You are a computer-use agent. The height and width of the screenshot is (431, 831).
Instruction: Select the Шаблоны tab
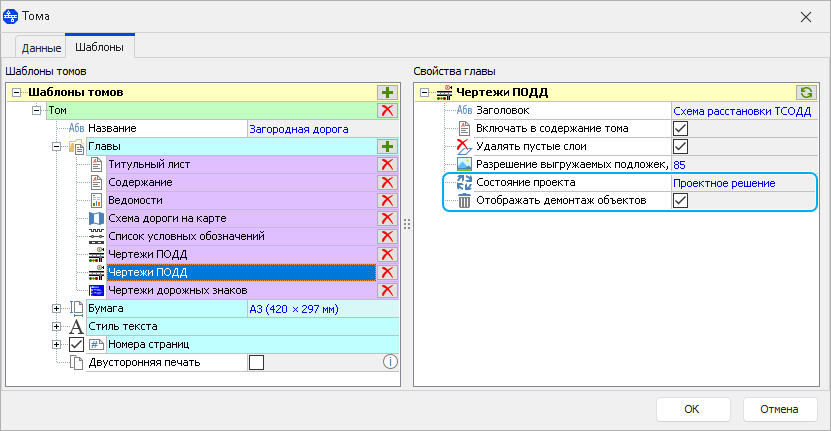pyautogui.click(x=99, y=46)
